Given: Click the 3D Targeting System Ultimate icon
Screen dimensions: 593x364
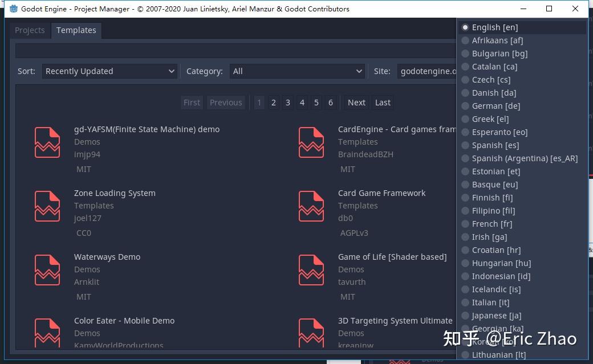Looking at the screenshot, I should click(311, 334).
